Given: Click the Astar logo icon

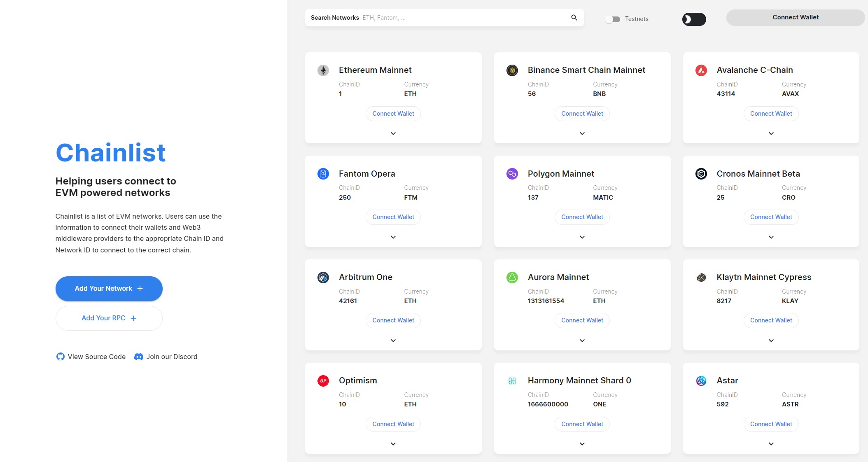Looking at the screenshot, I should pyautogui.click(x=701, y=381).
